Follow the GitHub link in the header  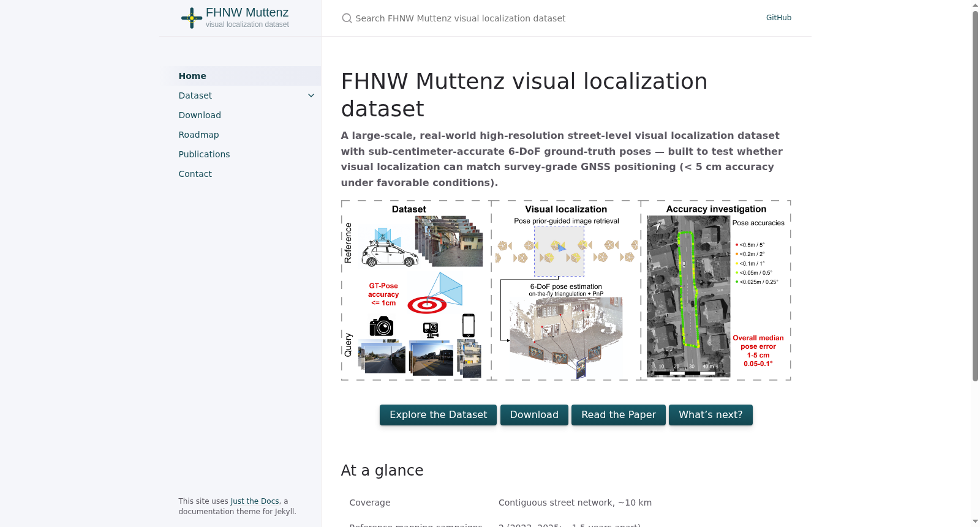click(778, 18)
